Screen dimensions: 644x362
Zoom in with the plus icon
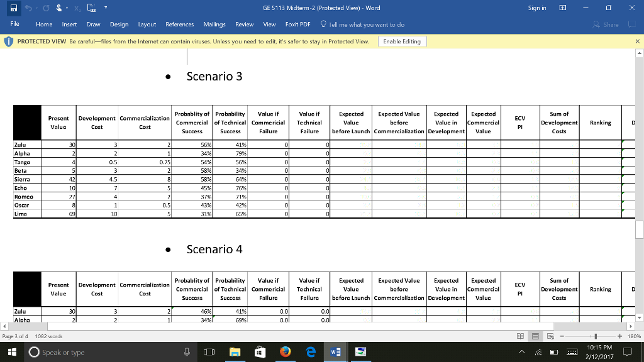[620, 336]
